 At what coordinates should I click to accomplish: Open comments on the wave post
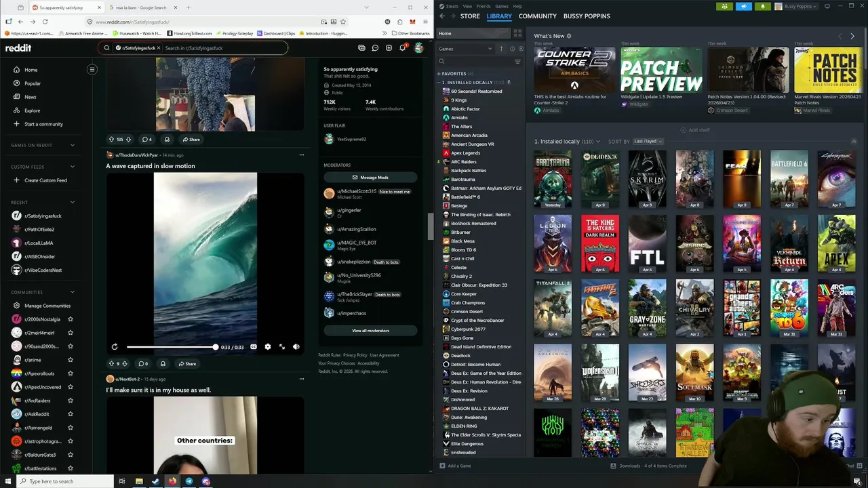pyautogui.click(x=143, y=364)
